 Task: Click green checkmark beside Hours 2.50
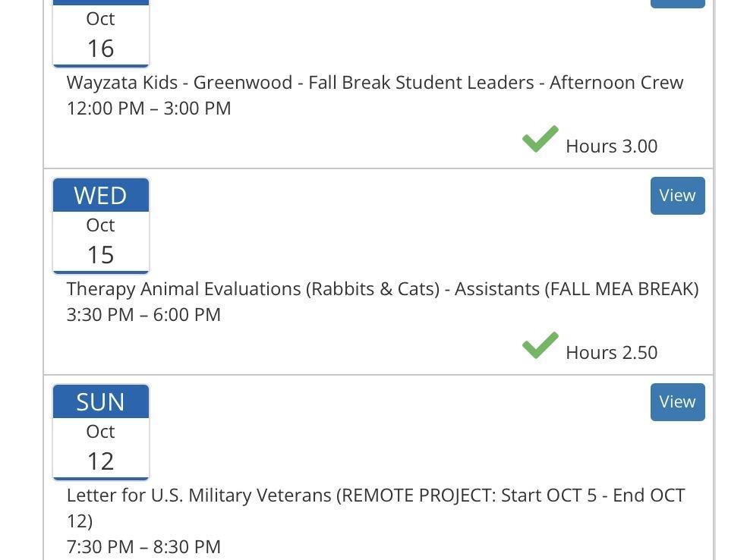pyautogui.click(x=541, y=346)
